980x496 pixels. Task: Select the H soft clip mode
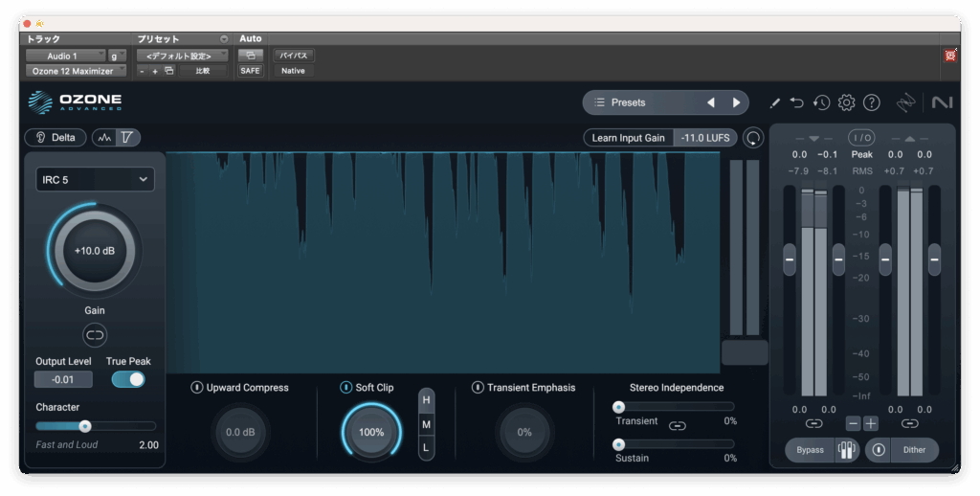coord(427,400)
